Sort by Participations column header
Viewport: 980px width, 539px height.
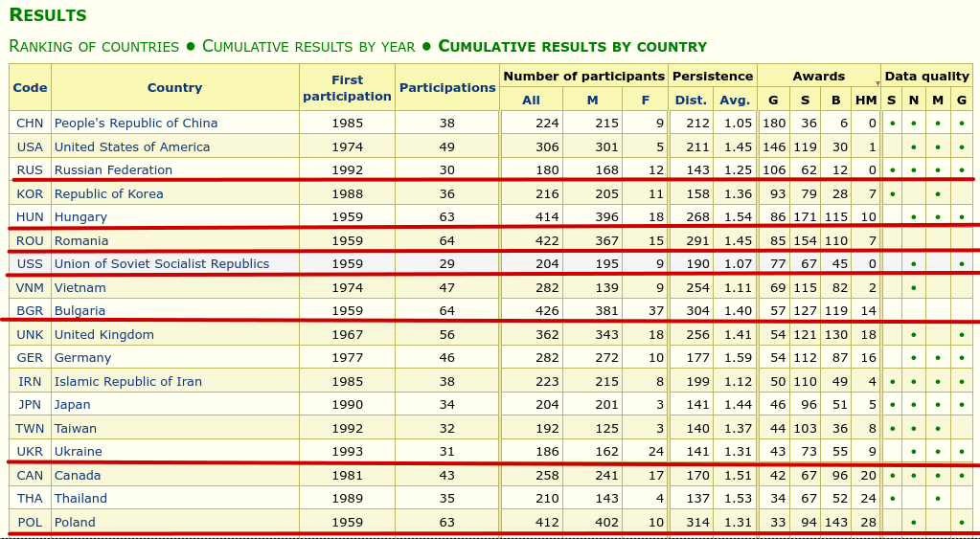(x=447, y=88)
